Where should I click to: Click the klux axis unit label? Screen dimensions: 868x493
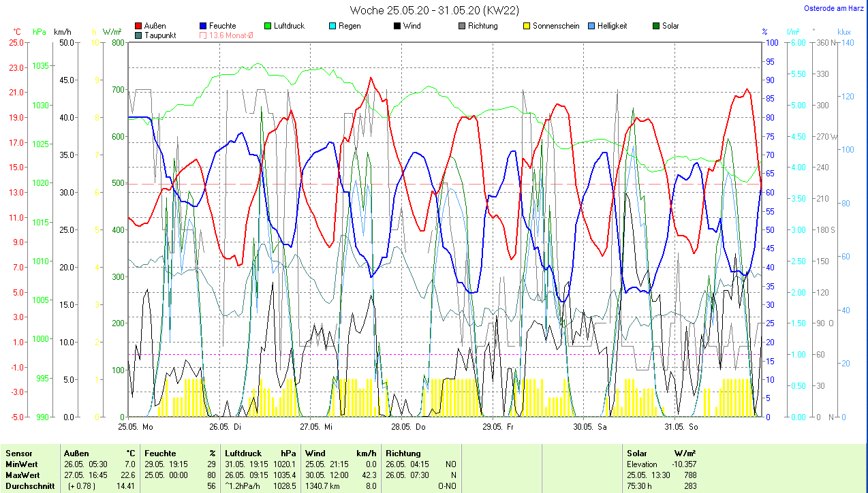point(843,32)
